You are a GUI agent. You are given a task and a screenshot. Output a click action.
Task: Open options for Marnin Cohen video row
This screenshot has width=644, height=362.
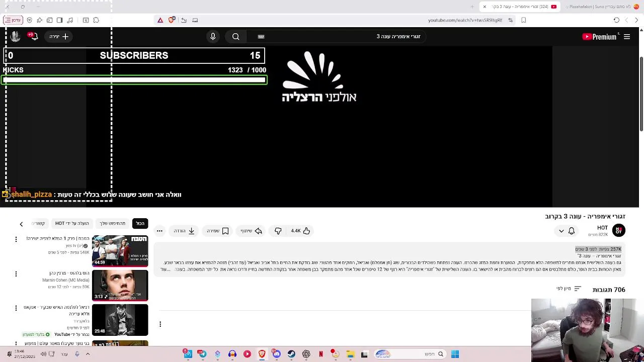(16, 274)
